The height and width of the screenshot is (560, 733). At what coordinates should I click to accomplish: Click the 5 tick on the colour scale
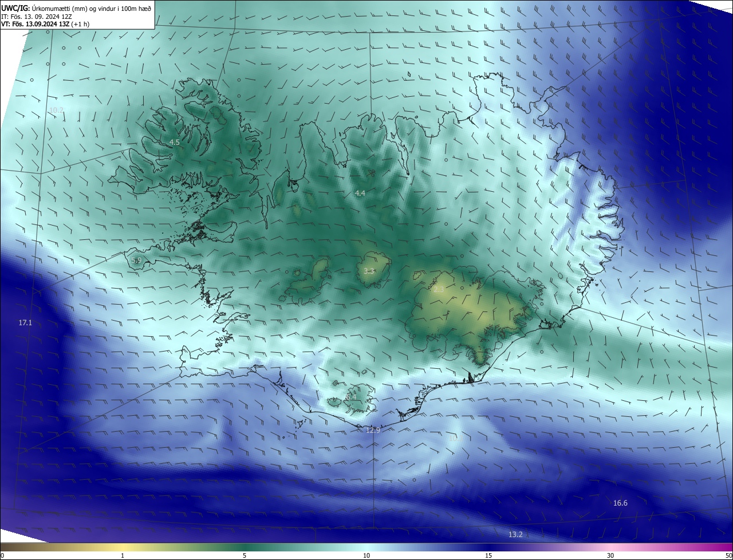pos(245,555)
